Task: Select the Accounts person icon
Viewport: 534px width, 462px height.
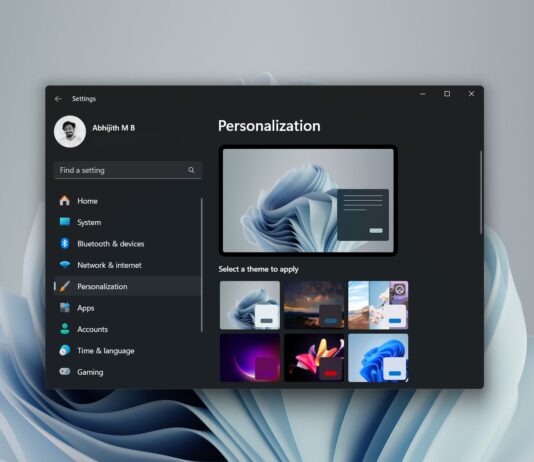Action: coord(64,329)
